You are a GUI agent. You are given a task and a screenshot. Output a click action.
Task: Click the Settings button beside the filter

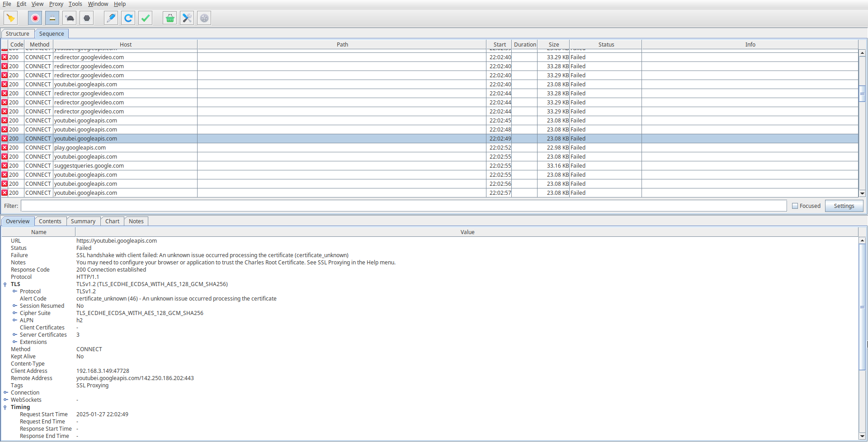pyautogui.click(x=844, y=206)
